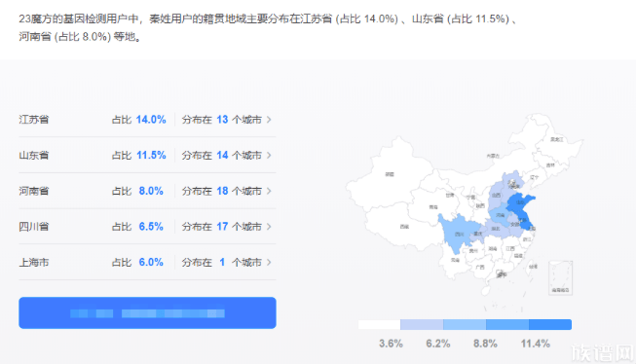Click 河南省 province name in list
636x364 pixels.
tap(34, 191)
